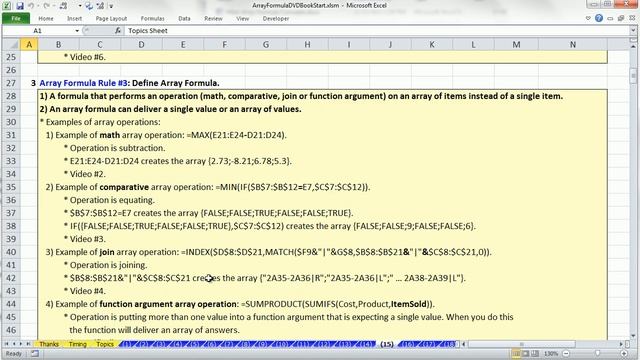Switch to Page Layout view in status bar
Viewport: 640px width, 360px height.
tap(526, 353)
